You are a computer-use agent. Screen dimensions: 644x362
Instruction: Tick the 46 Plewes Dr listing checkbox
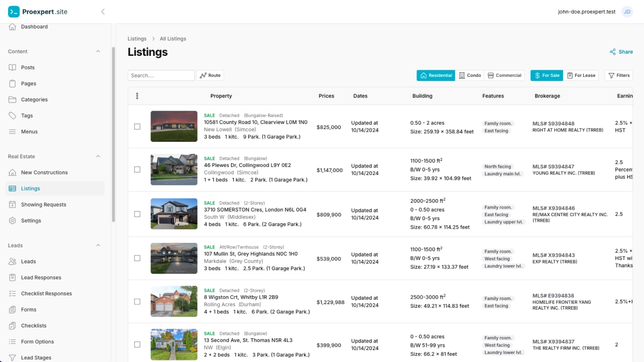[x=137, y=169]
